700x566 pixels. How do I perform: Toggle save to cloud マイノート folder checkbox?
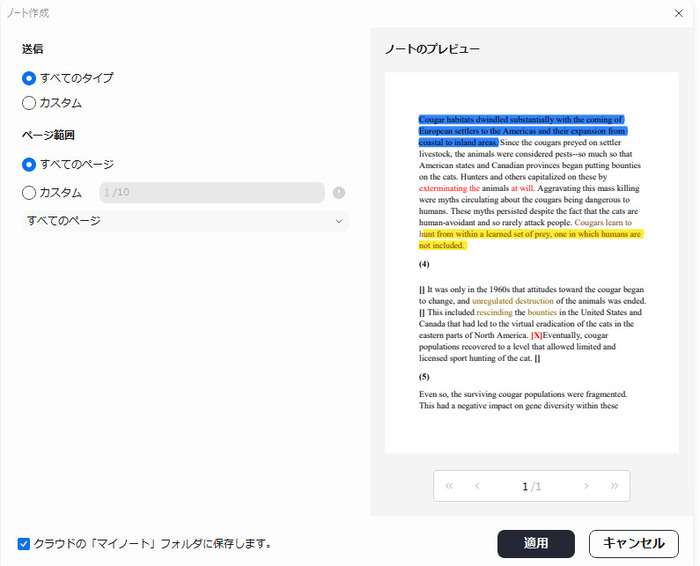[x=24, y=544]
